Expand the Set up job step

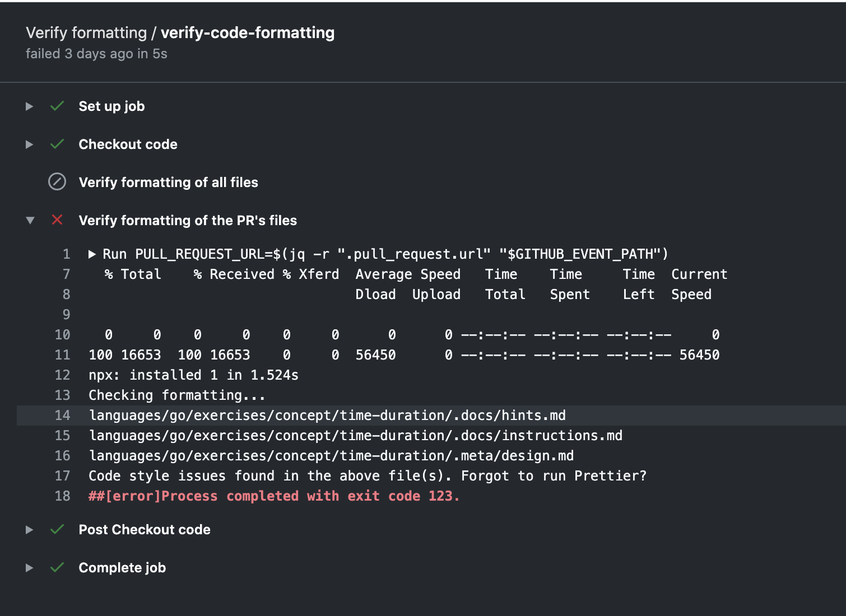point(29,106)
